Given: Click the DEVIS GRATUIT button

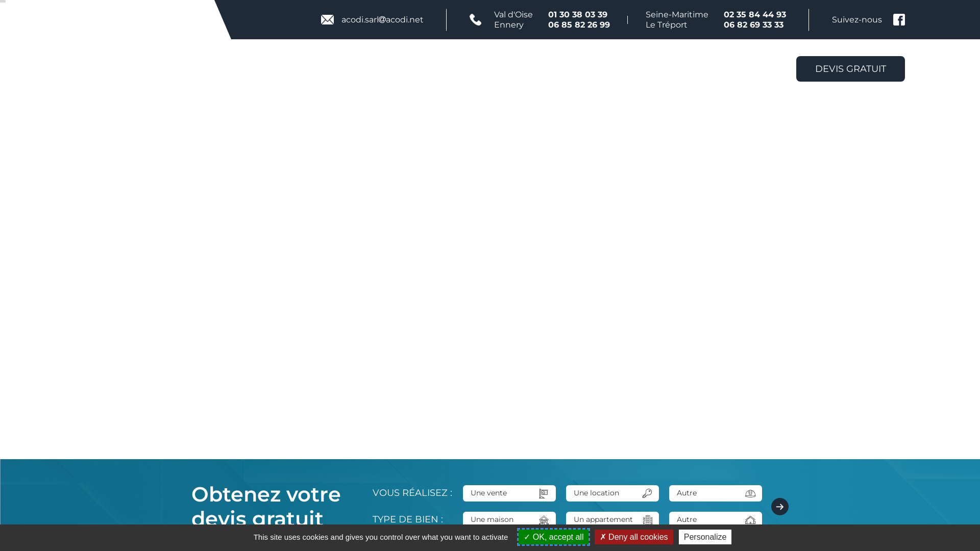Looking at the screenshot, I should click(850, 68).
